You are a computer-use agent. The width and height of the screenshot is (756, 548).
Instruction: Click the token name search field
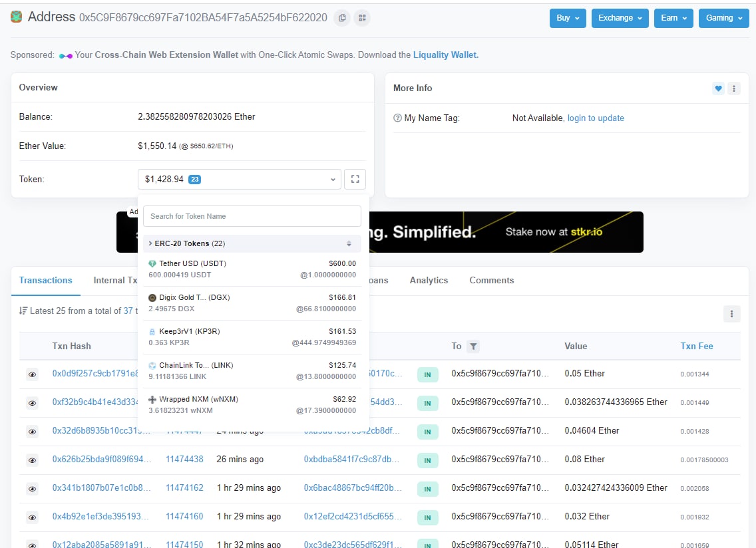point(252,216)
